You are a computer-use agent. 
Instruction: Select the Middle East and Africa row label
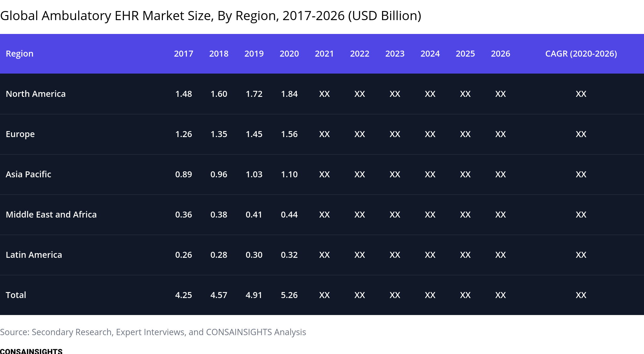(51, 214)
